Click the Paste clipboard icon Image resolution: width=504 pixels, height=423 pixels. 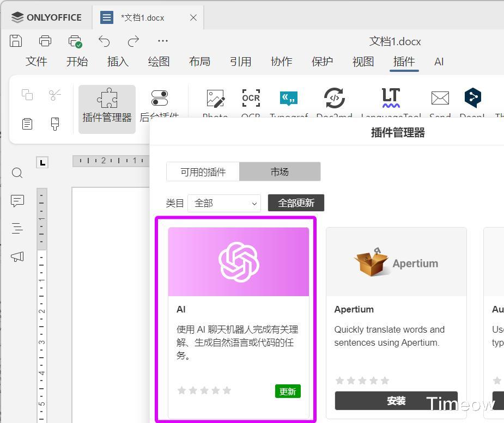(27, 124)
